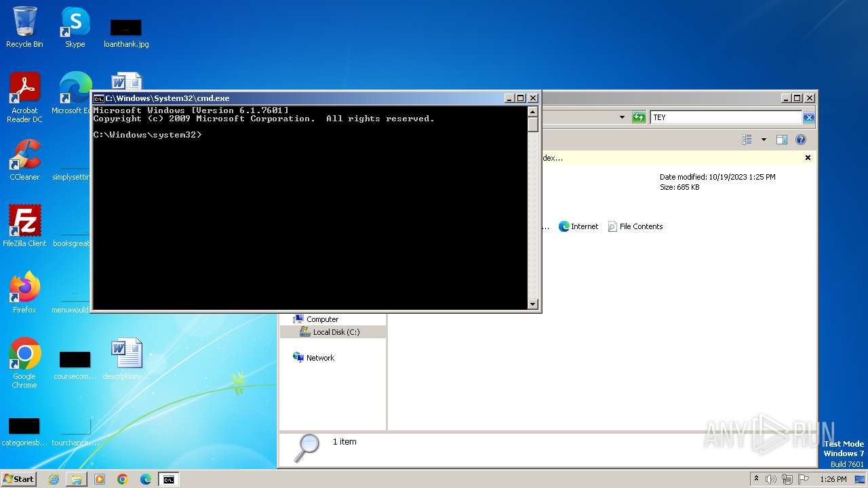Click inside the command prompt console area

310,208
